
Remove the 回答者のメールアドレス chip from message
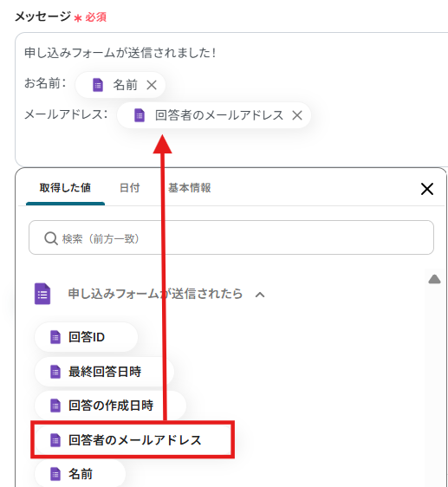pos(297,115)
